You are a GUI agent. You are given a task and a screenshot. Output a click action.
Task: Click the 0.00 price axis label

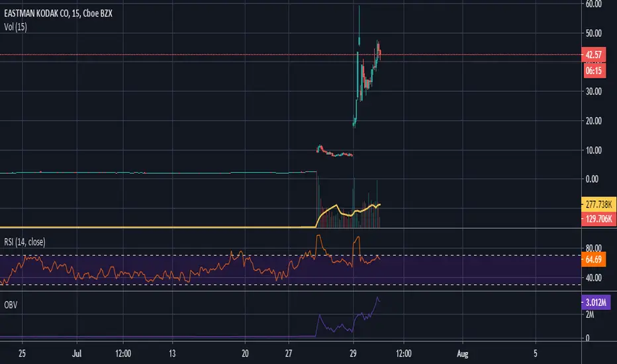coord(592,179)
